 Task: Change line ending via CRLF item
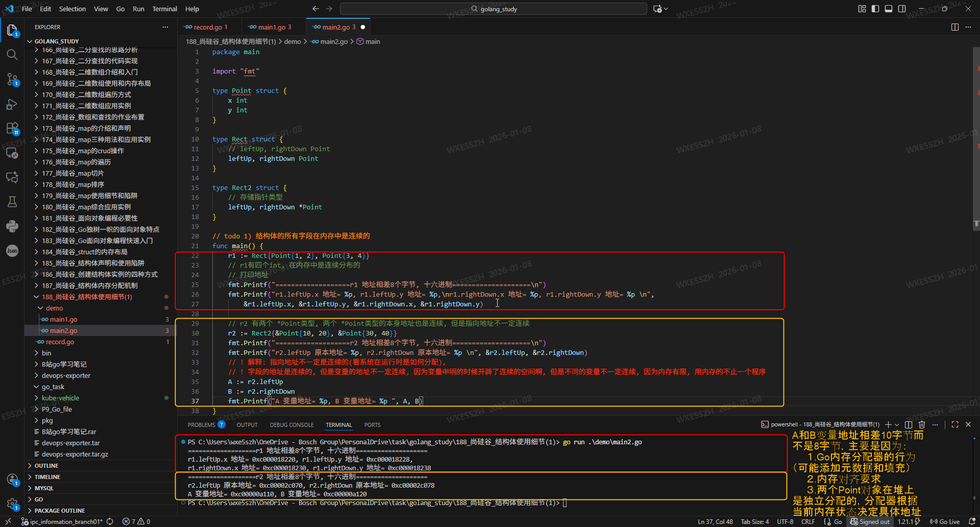click(808, 521)
